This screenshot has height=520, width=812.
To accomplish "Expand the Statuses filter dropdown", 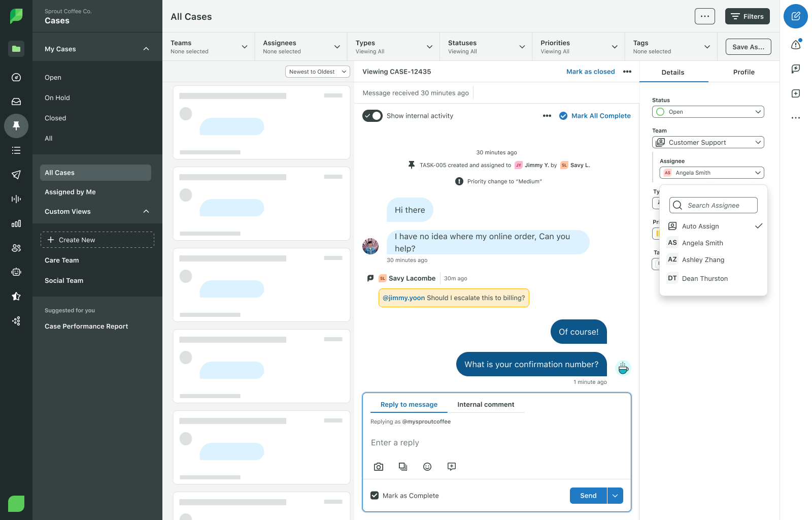I will tap(486, 47).
